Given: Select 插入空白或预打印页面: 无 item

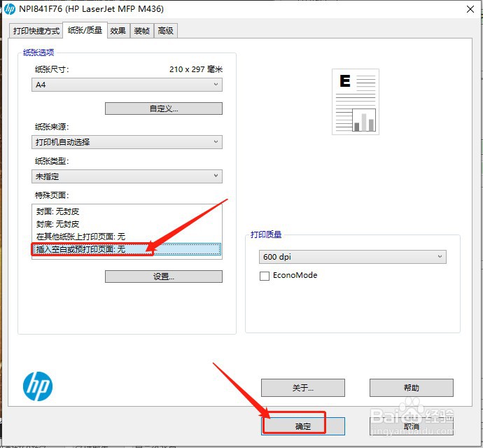Looking at the screenshot, I should pos(127,249).
